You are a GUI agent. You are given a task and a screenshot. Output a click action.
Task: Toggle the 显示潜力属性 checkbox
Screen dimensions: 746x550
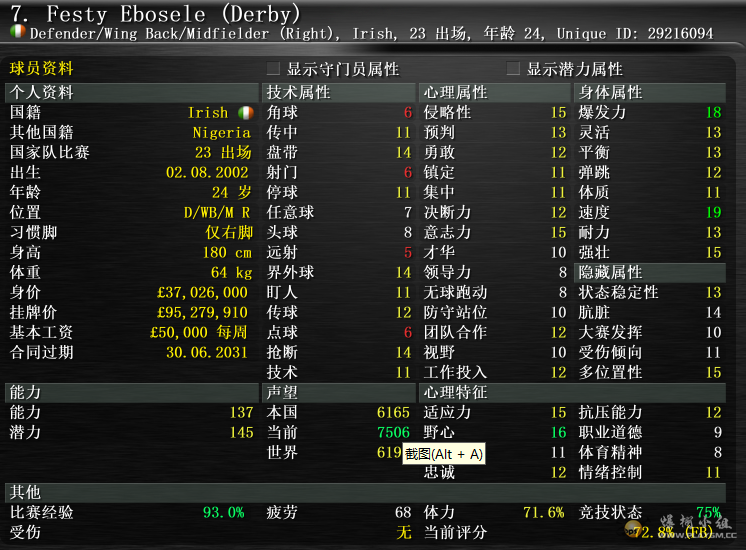(514, 69)
